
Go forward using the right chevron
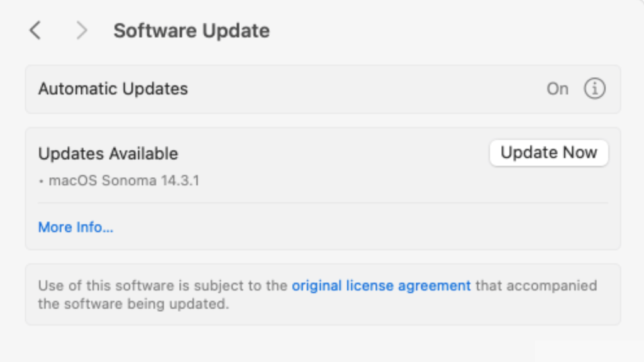click(x=81, y=30)
